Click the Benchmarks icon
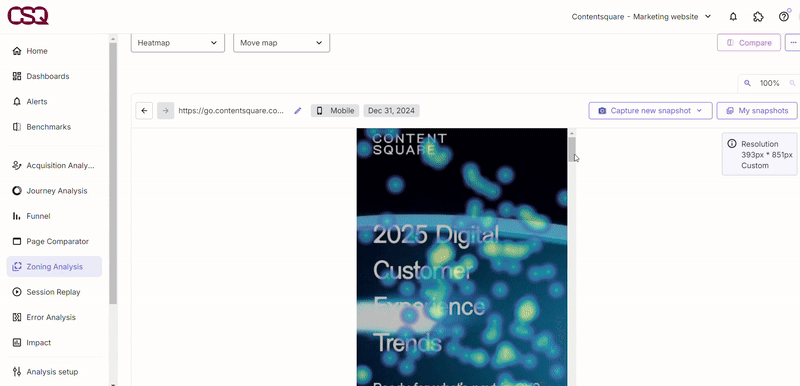 pos(17,126)
